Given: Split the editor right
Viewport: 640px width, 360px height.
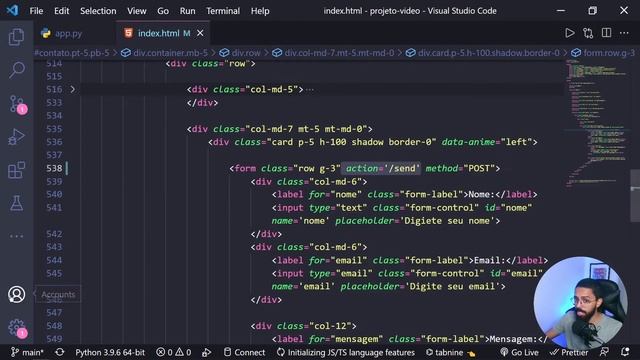Looking at the screenshot, I should [607, 33].
